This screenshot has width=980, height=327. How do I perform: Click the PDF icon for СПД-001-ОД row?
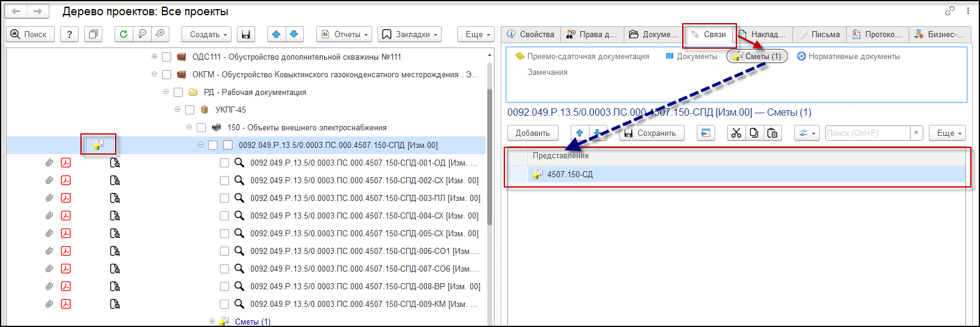(x=66, y=163)
